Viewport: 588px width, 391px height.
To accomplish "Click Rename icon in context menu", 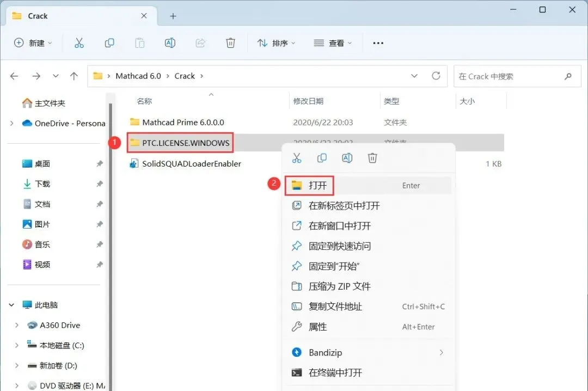I will point(347,158).
